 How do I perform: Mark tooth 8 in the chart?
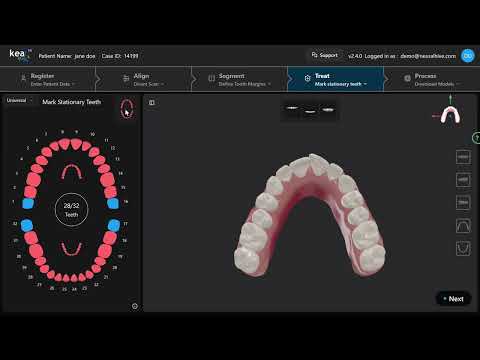click(65, 144)
